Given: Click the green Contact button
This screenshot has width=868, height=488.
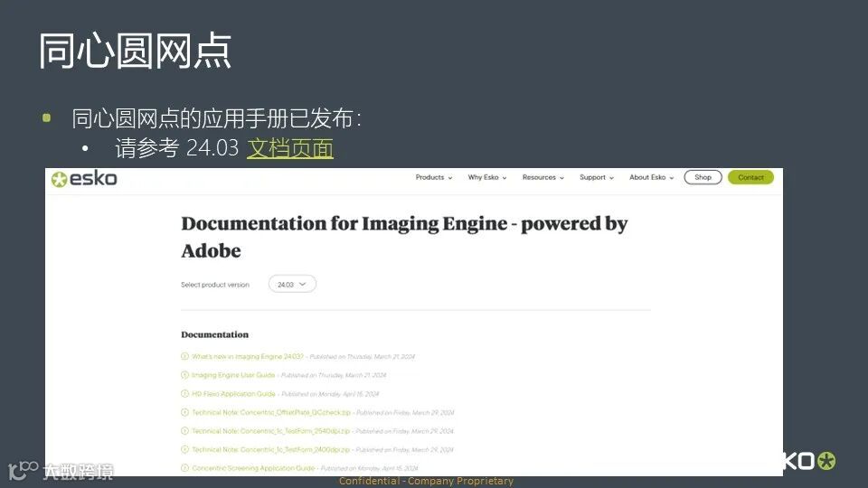Looking at the screenshot, I should click(750, 178).
